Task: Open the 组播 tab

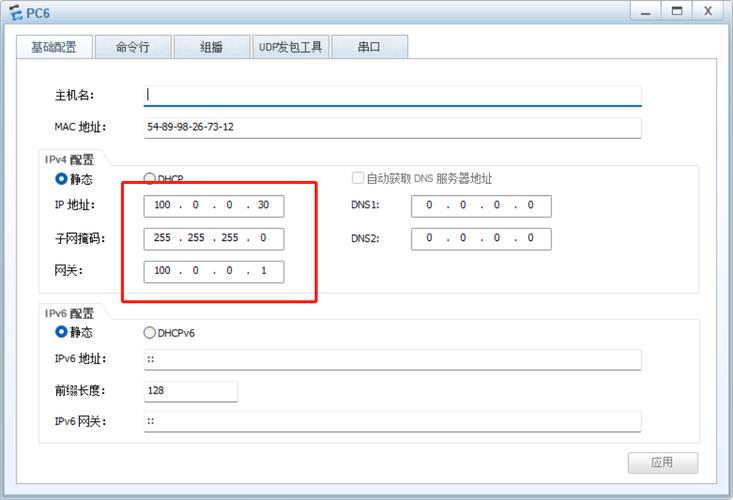Action: point(212,47)
